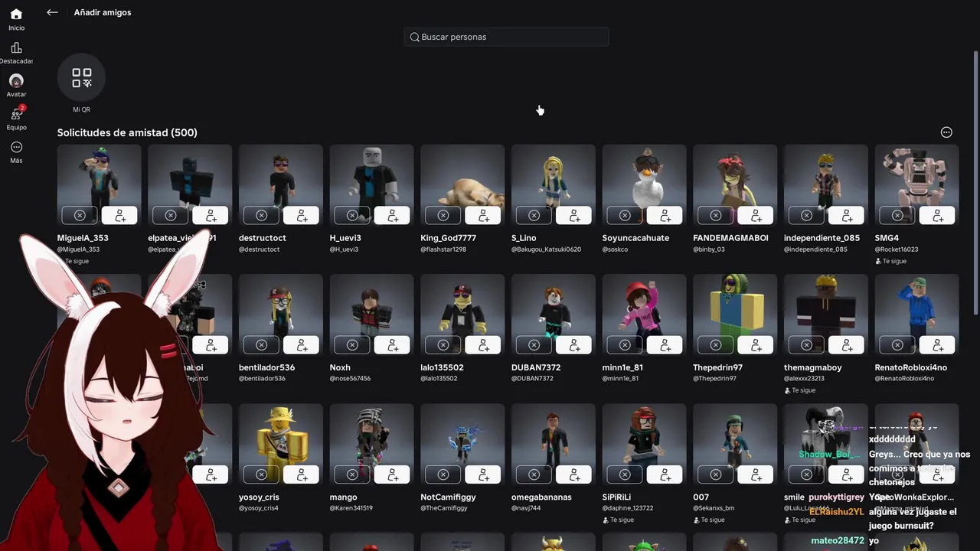
Task: Accept friend request from King_God7777
Action: 483,216
